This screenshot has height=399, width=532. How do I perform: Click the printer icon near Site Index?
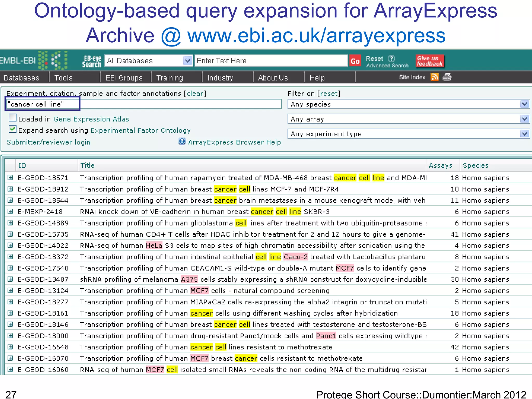(x=447, y=77)
